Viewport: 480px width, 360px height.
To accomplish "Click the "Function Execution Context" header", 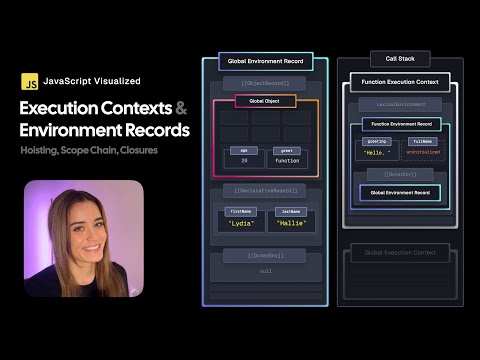I will coord(400,82).
